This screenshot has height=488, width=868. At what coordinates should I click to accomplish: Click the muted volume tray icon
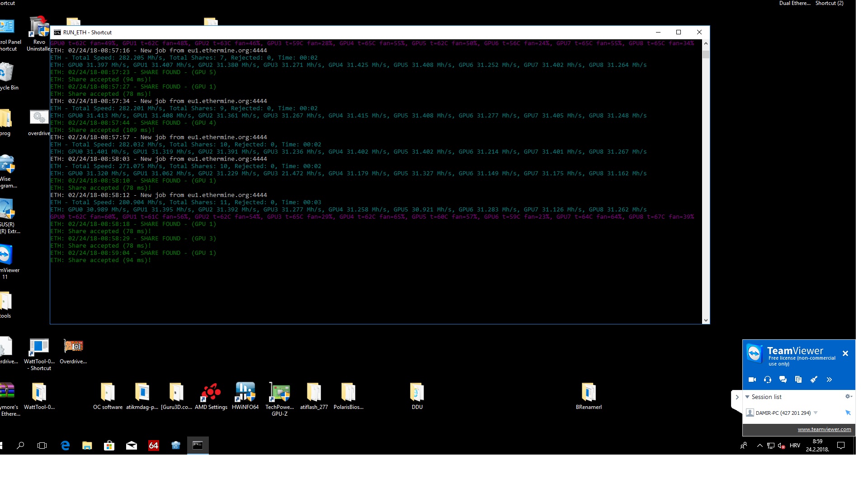pyautogui.click(x=781, y=446)
